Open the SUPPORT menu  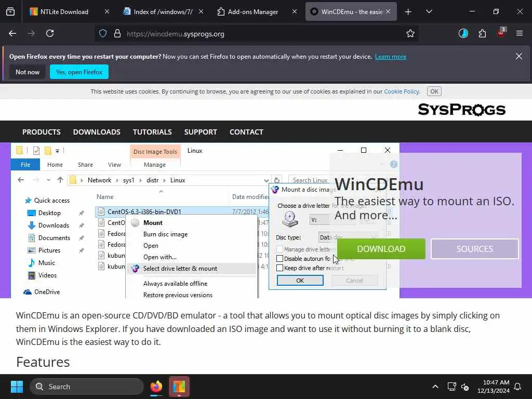[x=201, y=132]
